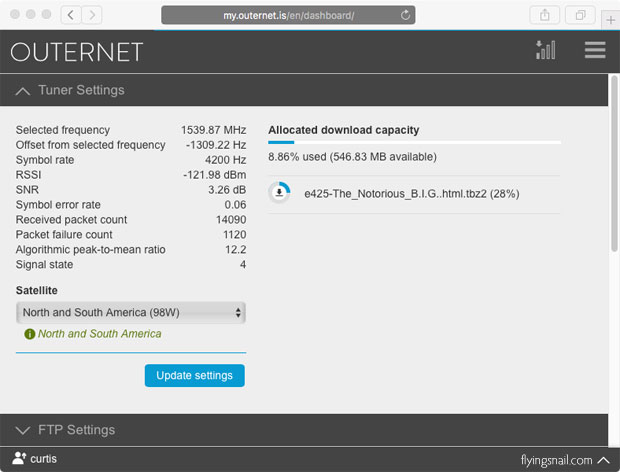
Task: Open the browser share icon
Action: pyautogui.click(x=544, y=15)
